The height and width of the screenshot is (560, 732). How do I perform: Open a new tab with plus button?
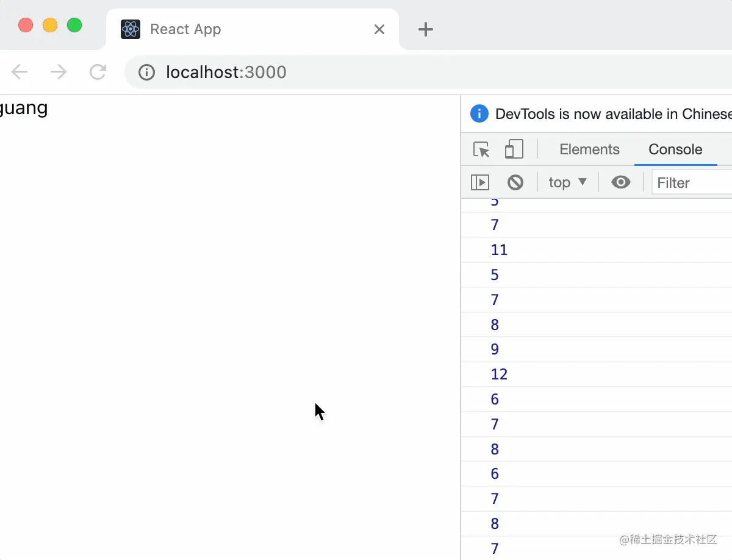426,29
